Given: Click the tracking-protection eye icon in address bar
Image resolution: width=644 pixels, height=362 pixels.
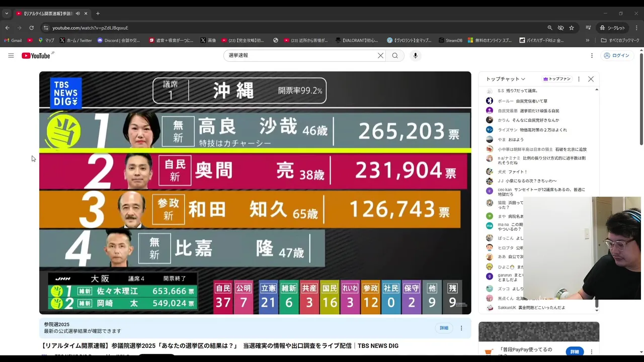Looking at the screenshot, I should click(x=560, y=28).
